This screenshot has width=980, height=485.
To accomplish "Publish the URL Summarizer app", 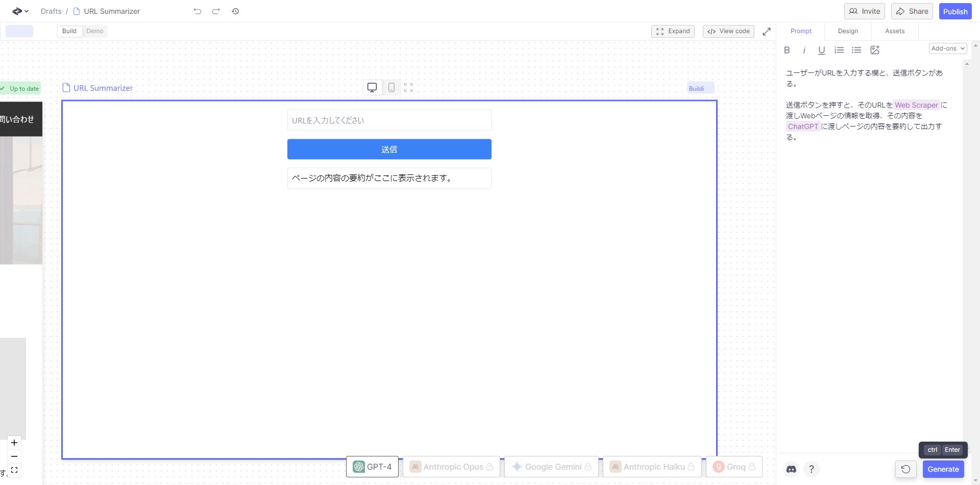I will pyautogui.click(x=955, y=11).
